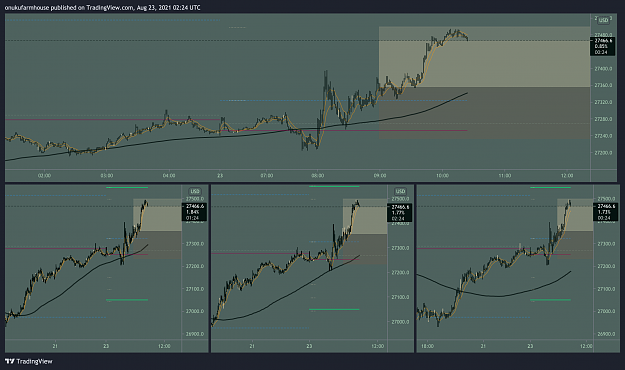This screenshot has height=370, width=625.
Task: Click 11:00 on top chart time axis
Action: coord(505,175)
